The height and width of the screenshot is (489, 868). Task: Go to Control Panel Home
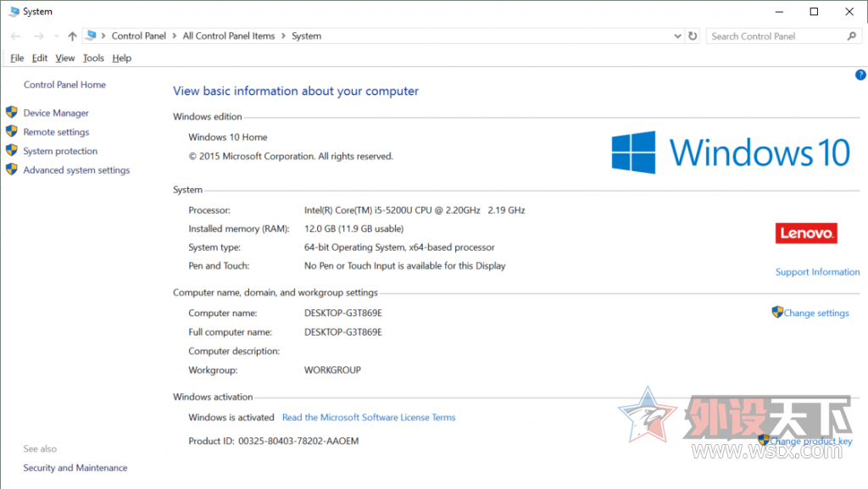pyautogui.click(x=64, y=85)
